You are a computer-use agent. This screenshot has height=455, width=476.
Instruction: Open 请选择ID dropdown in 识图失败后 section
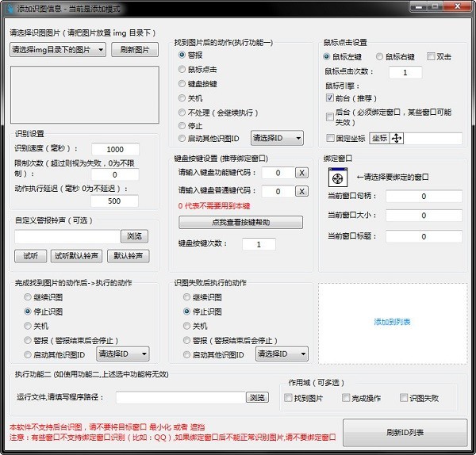tap(282, 354)
